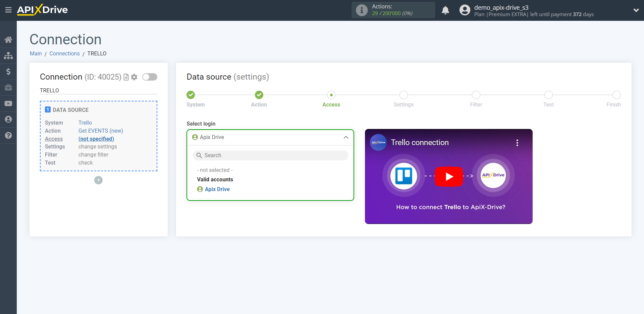Viewport: 644px width, 314px height.
Task: Go to the Connections breadcrumb link
Action: click(64, 54)
